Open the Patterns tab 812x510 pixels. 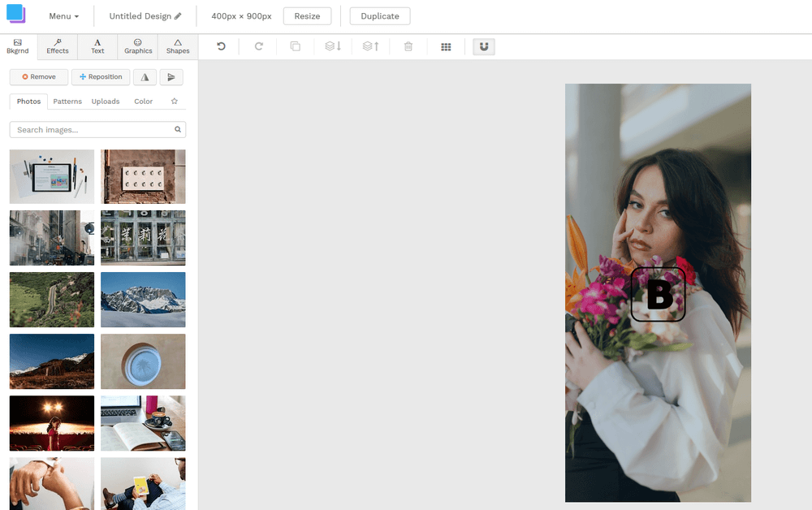(x=67, y=102)
